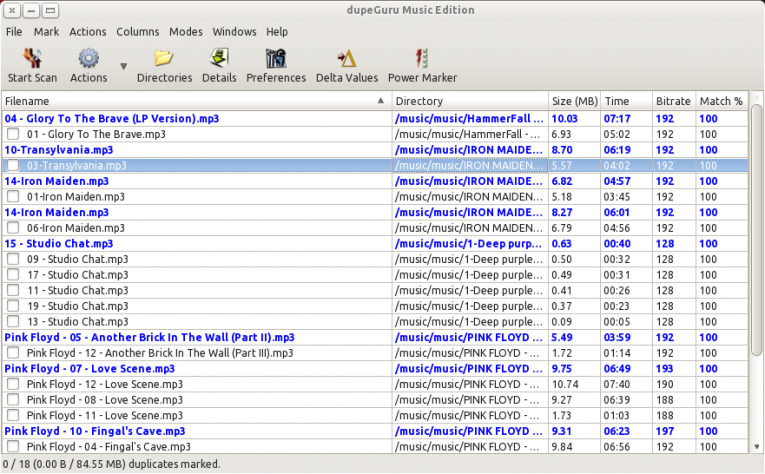Click the Start Scan toolbar icon
This screenshot has height=474, width=765.
32,59
